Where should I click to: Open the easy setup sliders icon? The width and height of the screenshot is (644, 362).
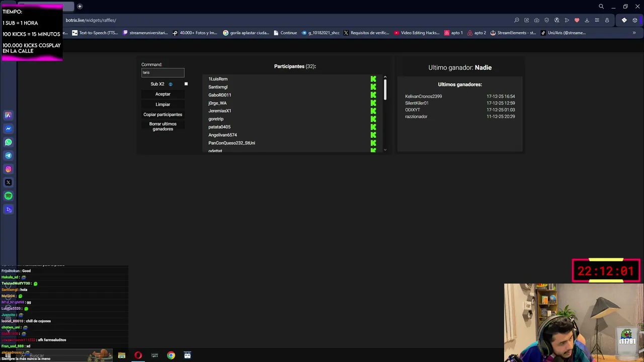click(597, 20)
